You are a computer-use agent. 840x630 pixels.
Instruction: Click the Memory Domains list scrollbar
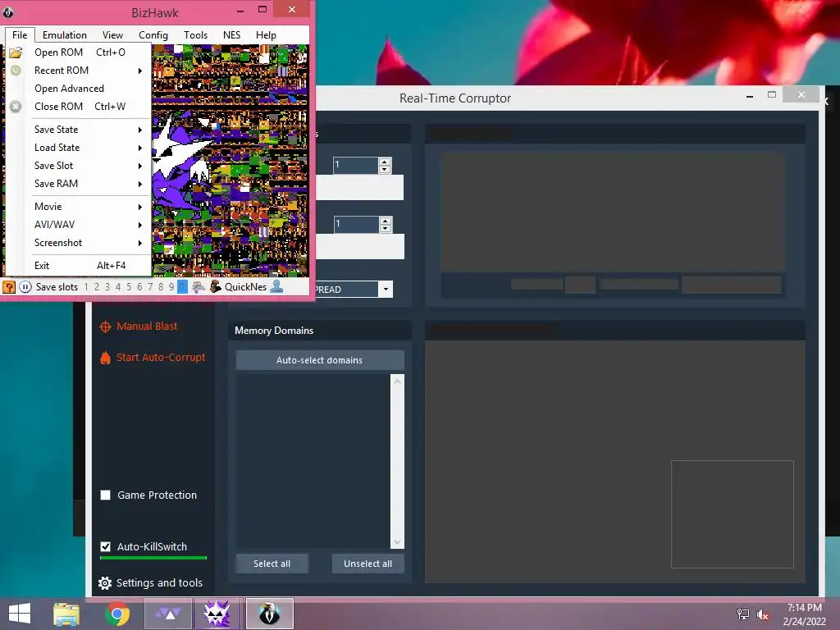coord(397,461)
